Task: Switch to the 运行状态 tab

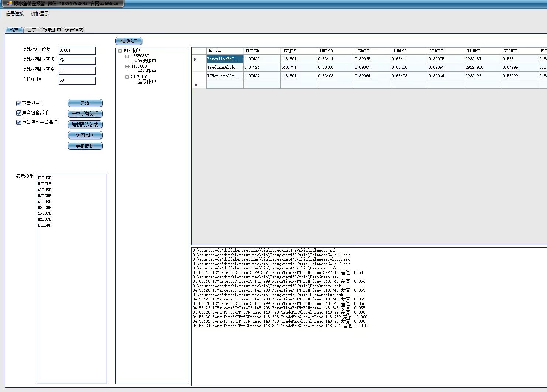Action: (x=74, y=30)
